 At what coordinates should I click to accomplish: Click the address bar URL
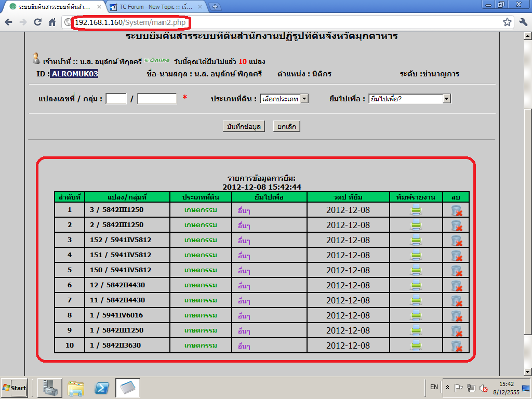pos(130,22)
